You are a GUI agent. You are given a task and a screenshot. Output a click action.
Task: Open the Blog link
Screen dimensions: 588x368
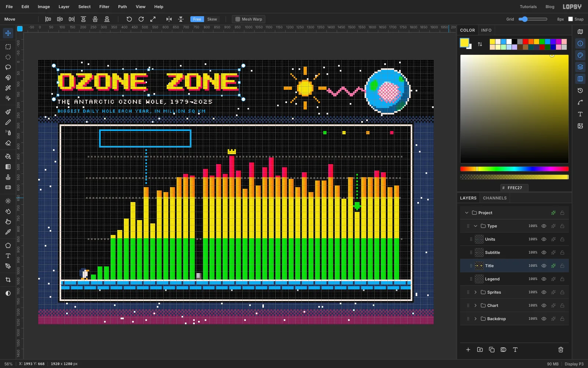coord(550,7)
